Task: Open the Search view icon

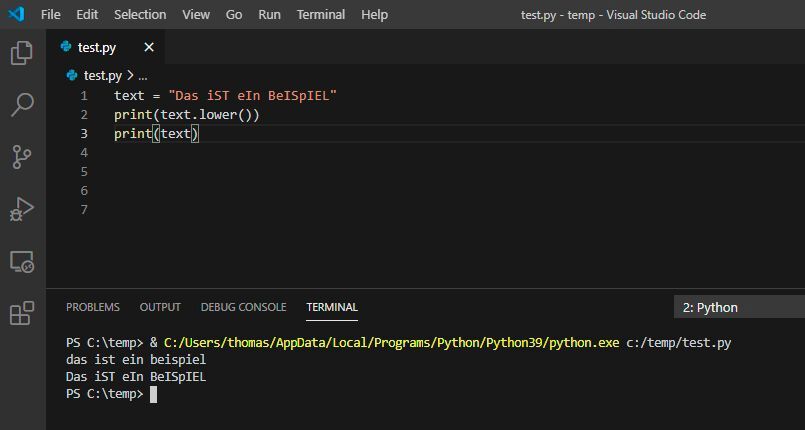Action: click(x=22, y=105)
